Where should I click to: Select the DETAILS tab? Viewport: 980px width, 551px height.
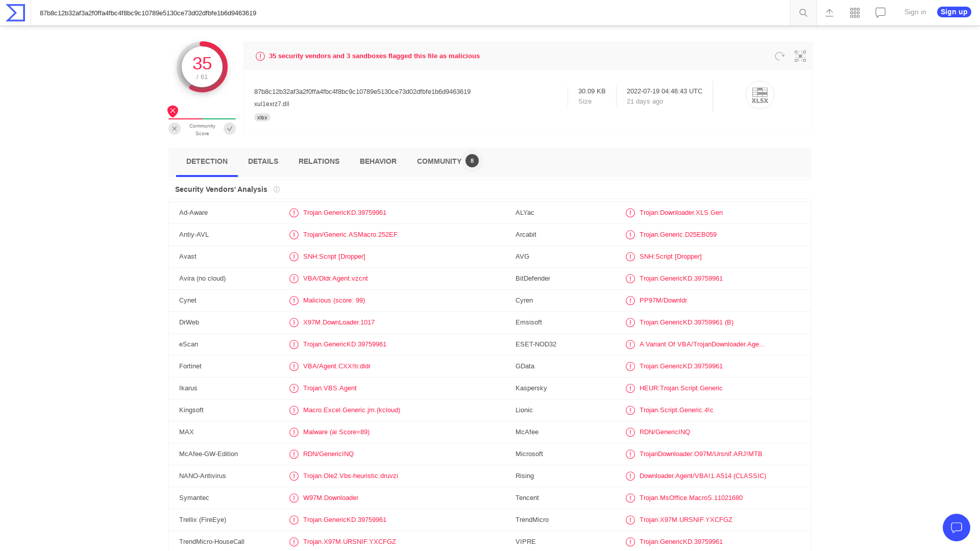[x=263, y=161]
